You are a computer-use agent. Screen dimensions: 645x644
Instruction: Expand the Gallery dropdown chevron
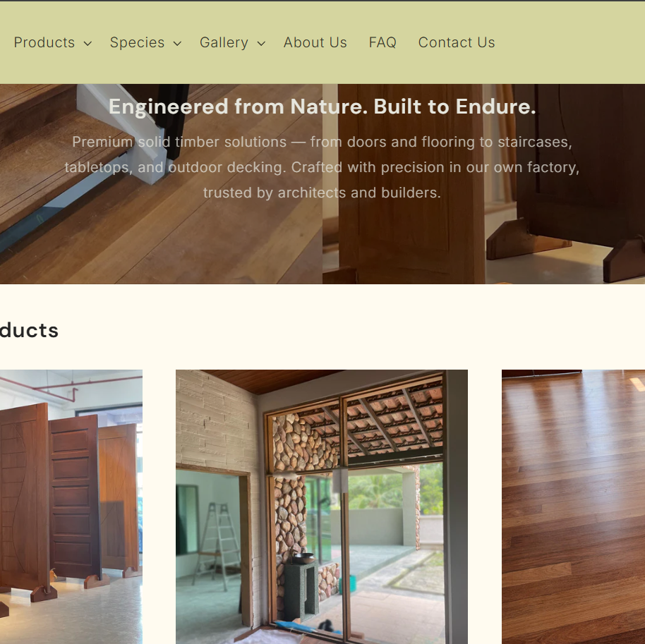coord(261,43)
